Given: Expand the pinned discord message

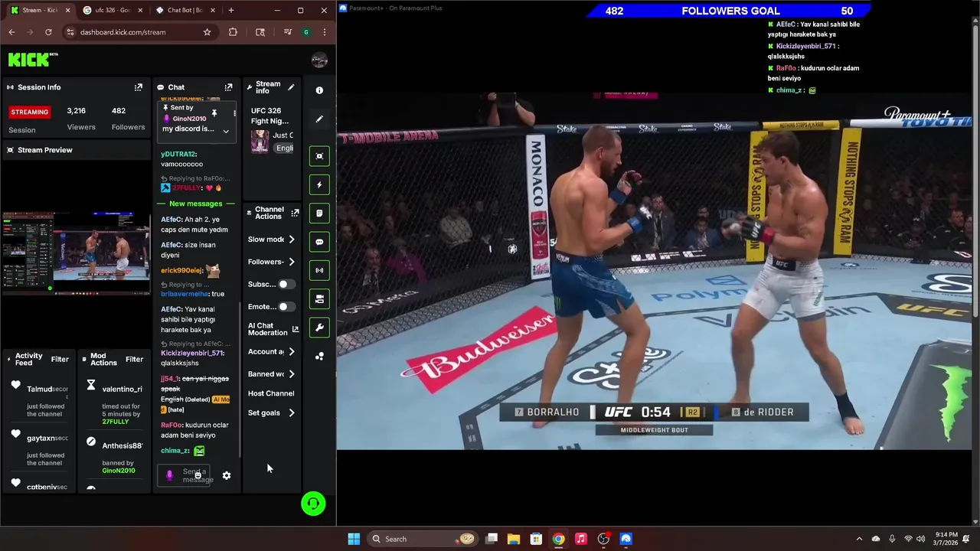Looking at the screenshot, I should click(226, 131).
